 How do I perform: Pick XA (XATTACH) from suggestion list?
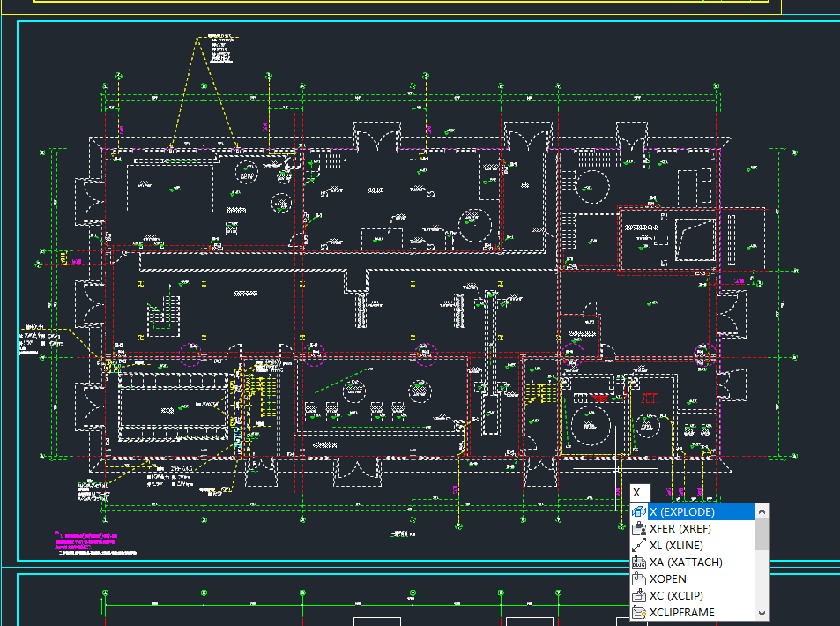tap(693, 562)
